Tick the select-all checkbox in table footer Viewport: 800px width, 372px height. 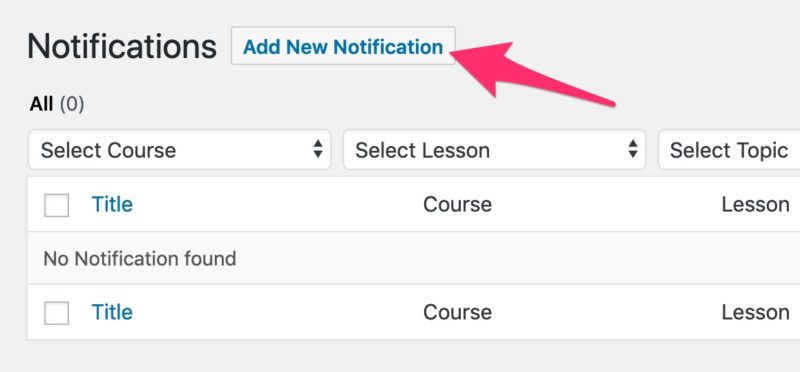click(x=57, y=313)
